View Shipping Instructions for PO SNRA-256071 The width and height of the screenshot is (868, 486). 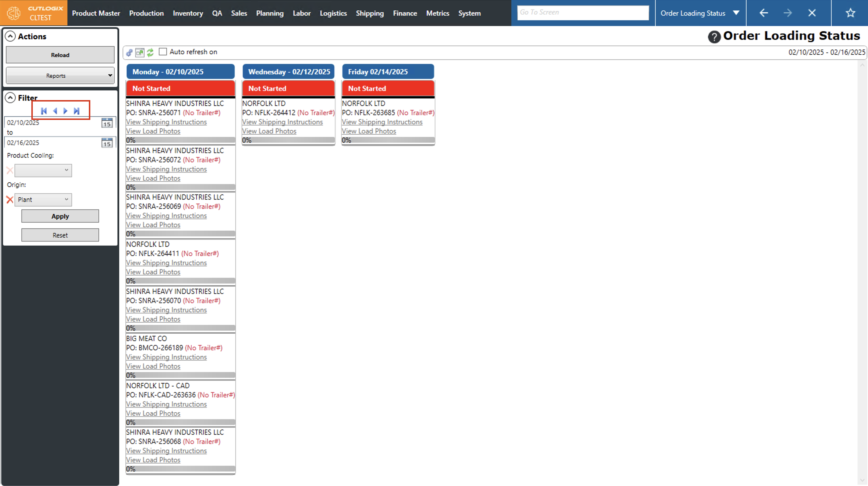pyautogui.click(x=166, y=122)
